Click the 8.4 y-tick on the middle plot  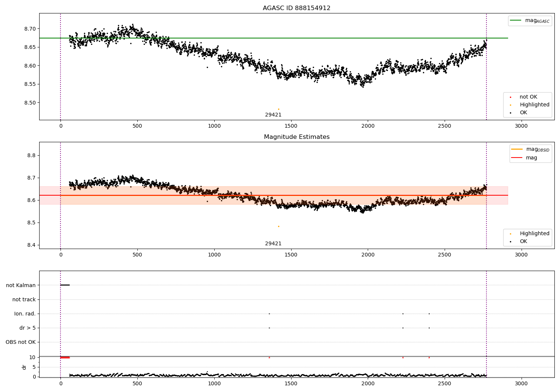click(x=31, y=245)
